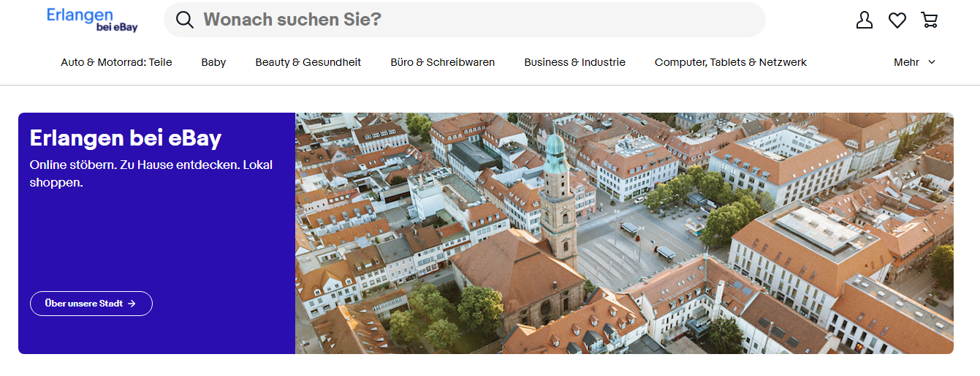980x376 pixels.
Task: Go to Beauty & Gesundheit category
Action: coord(308,62)
